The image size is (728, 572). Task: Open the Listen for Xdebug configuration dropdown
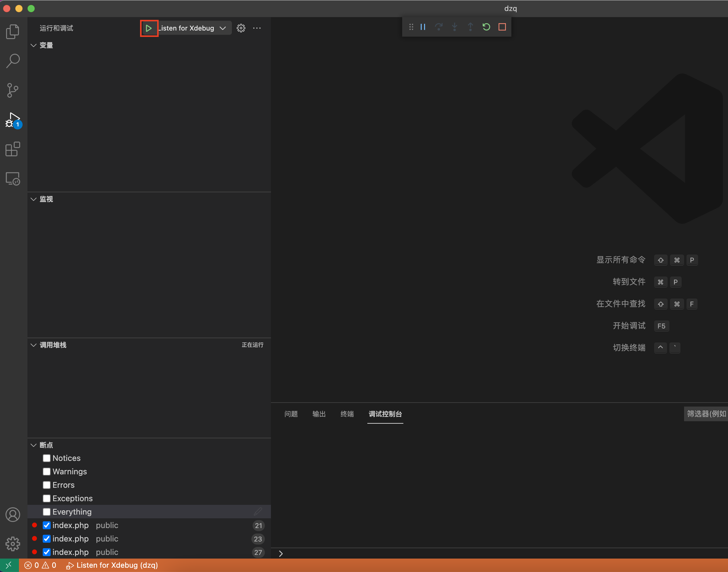point(223,28)
